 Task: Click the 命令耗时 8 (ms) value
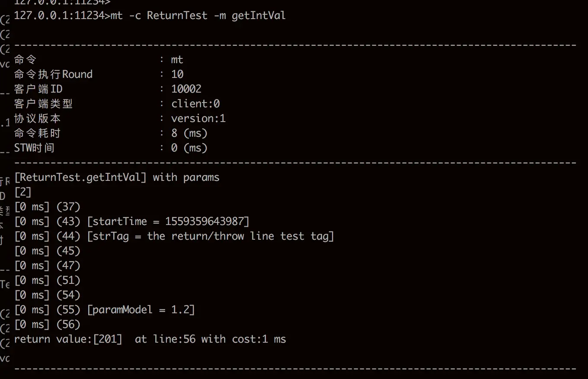[189, 133]
